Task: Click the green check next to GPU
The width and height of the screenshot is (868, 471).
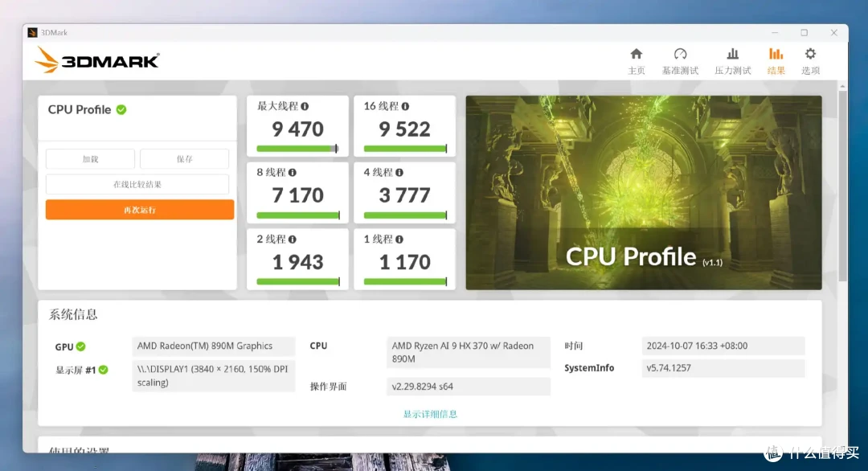Action: [x=81, y=346]
